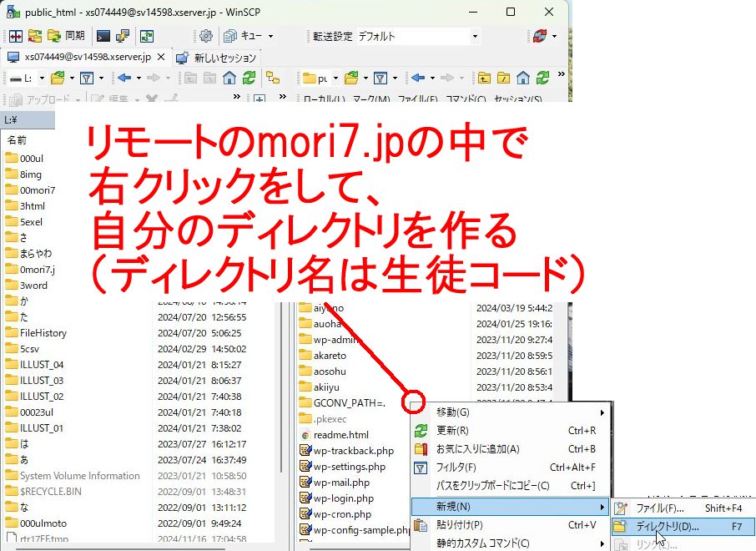Click the キュー queue button
Viewport: 756px width, 551px height.
tap(243, 36)
